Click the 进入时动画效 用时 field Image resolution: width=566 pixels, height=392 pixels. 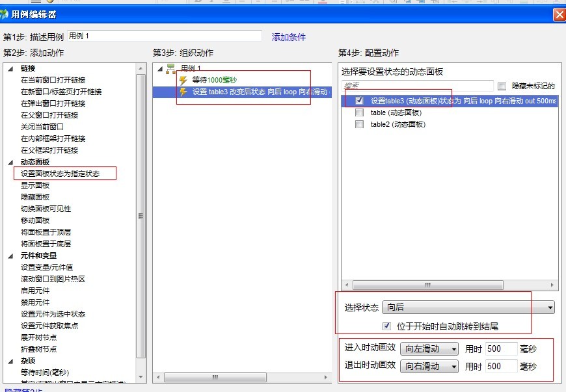pos(502,348)
